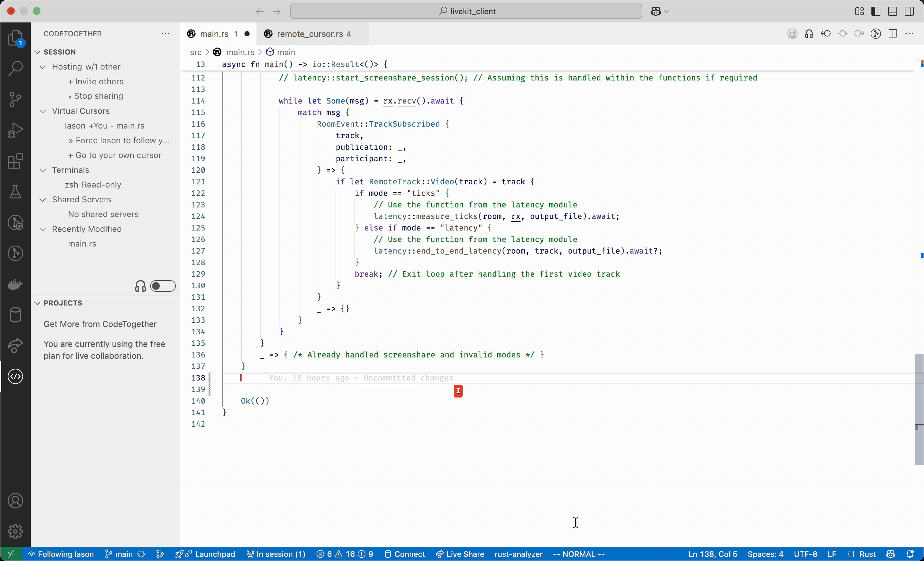The image size is (924, 561).
Task: Open CodeTogether panel more actions ellipsis
Action: 165,34
